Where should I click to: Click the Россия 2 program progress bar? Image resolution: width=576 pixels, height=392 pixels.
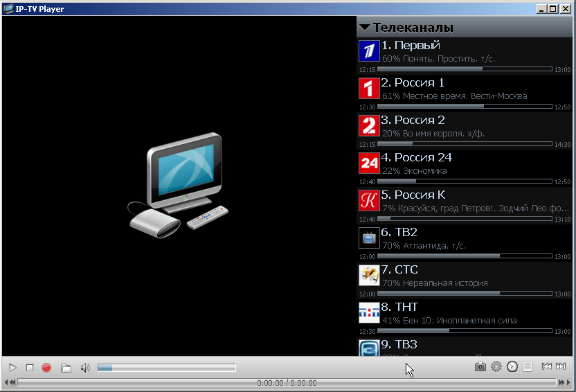(x=465, y=143)
